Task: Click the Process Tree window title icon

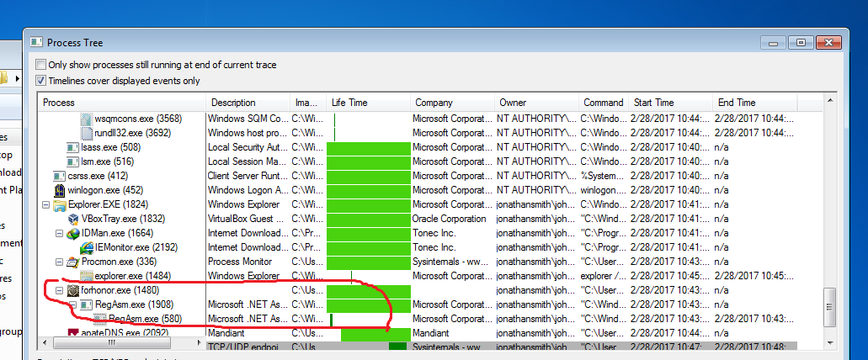Action: [36, 43]
